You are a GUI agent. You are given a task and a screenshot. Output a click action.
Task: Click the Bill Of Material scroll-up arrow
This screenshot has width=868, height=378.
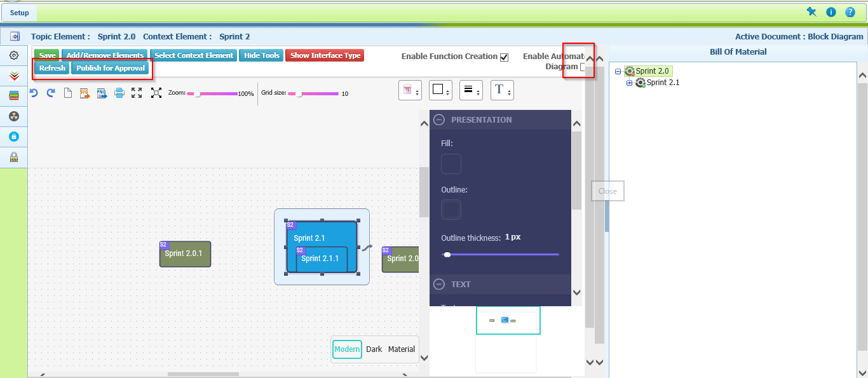click(x=862, y=75)
